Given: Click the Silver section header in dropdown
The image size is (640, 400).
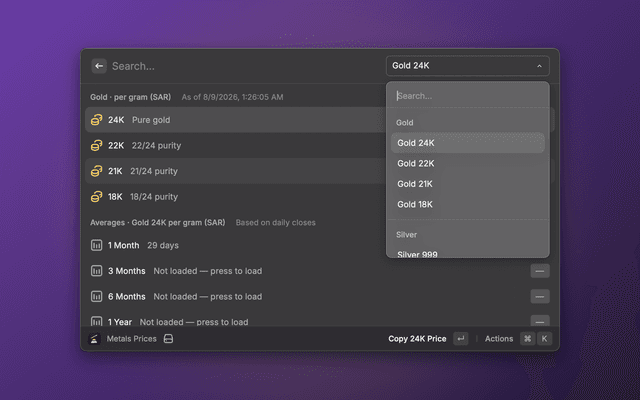Looking at the screenshot, I should pyautogui.click(x=407, y=235).
